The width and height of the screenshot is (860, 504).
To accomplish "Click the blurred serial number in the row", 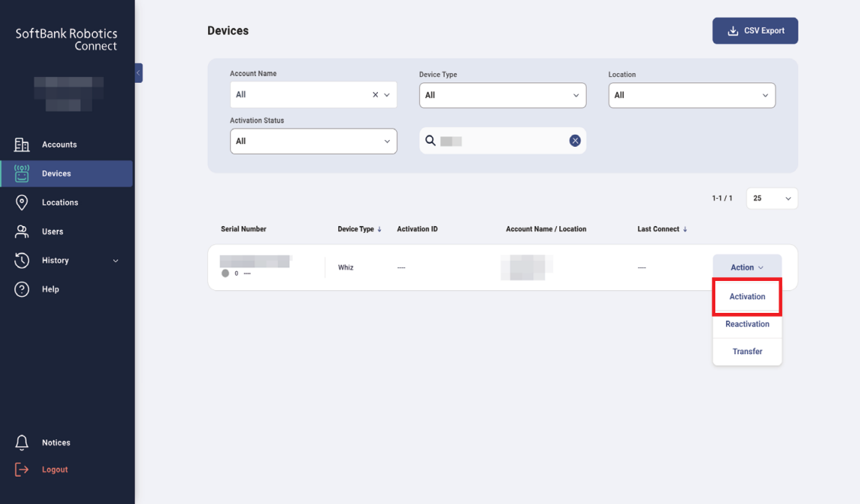I will coord(255,262).
